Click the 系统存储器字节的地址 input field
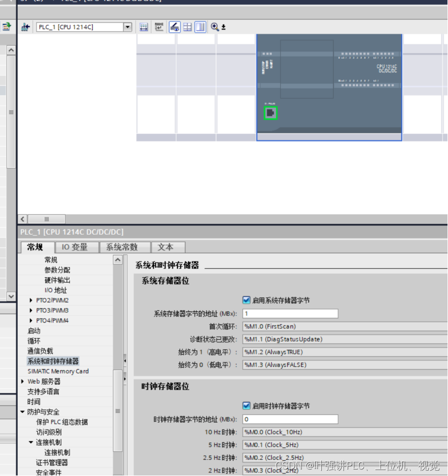Screen dimensions: 448x476 [x=290, y=314]
